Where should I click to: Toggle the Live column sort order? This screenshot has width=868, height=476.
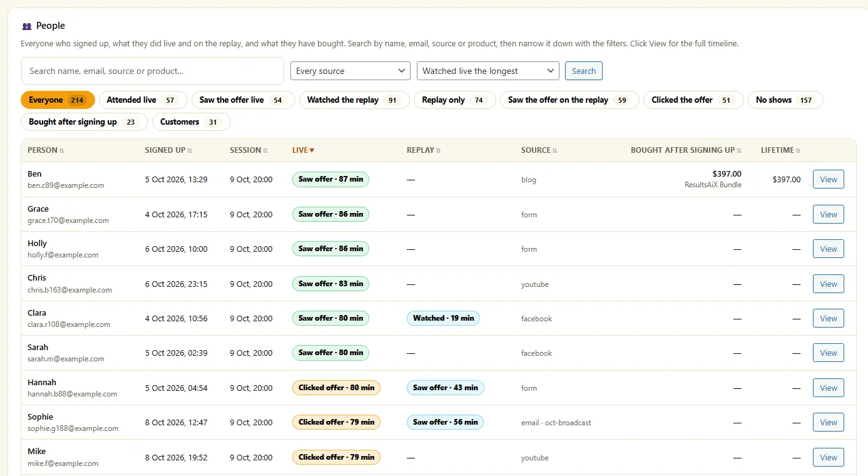[304, 150]
